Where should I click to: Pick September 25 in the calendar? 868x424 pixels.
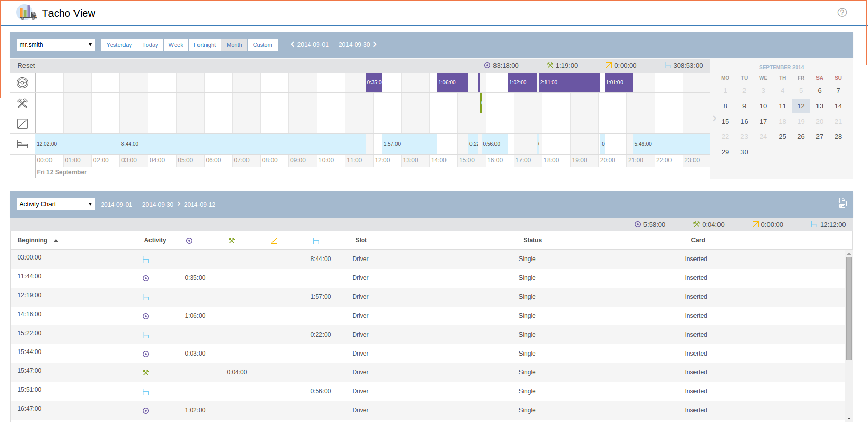tap(782, 137)
